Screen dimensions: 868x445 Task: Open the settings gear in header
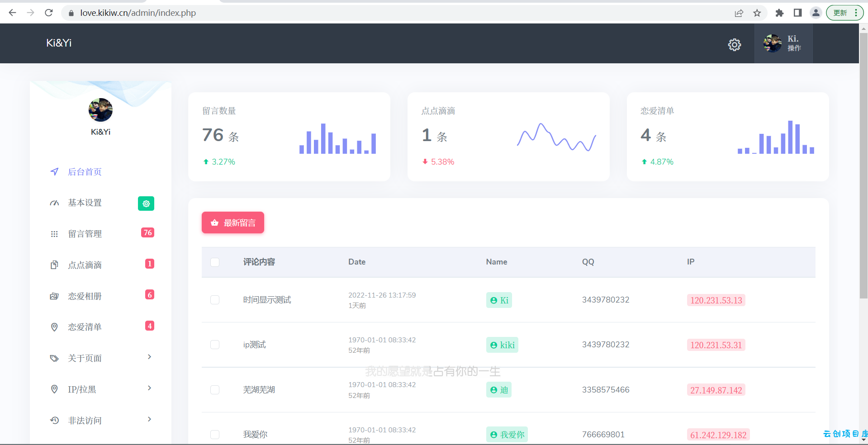point(734,44)
